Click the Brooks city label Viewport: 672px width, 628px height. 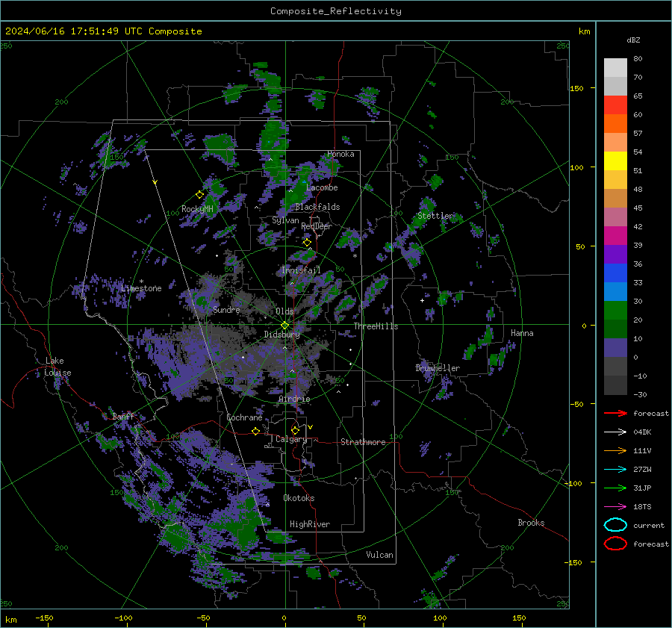(531, 523)
